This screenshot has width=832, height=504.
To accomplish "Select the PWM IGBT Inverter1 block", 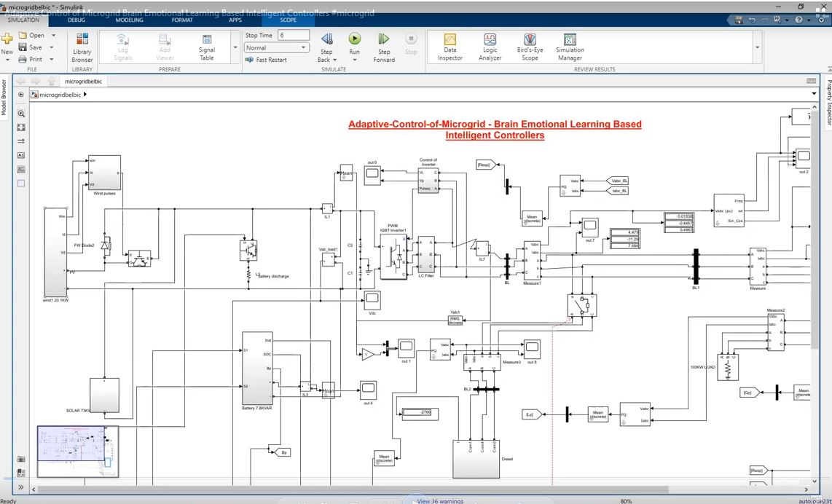I will (393, 257).
